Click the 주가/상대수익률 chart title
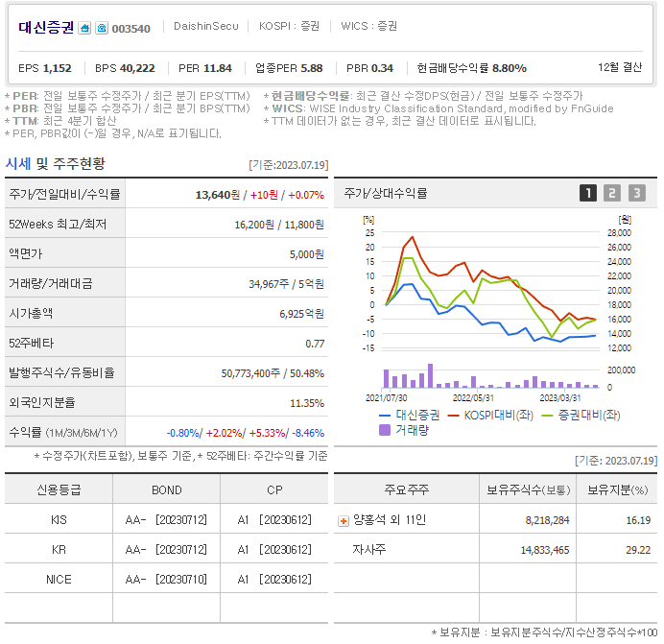Image resolution: width=664 pixels, height=644 pixels. 386,193
